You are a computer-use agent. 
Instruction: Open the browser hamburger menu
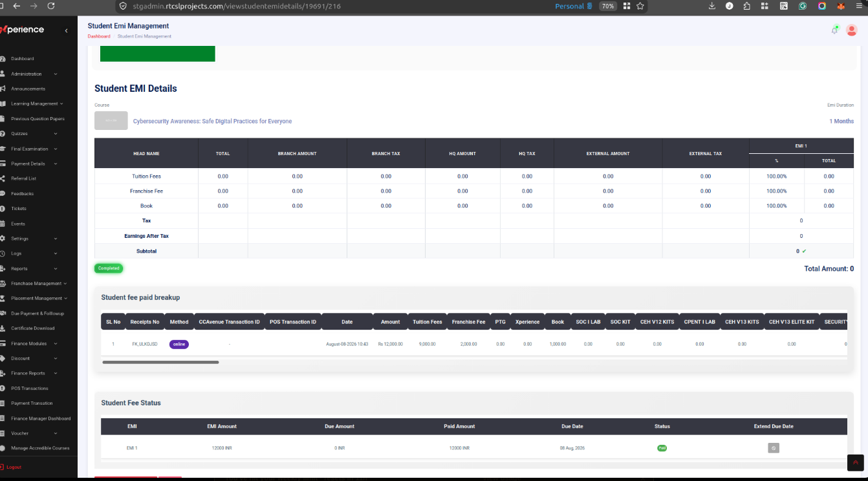[859, 6]
